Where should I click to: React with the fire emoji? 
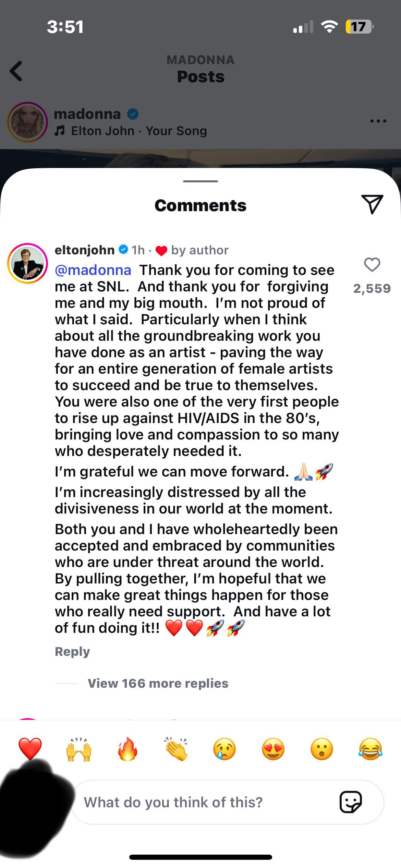(x=127, y=749)
